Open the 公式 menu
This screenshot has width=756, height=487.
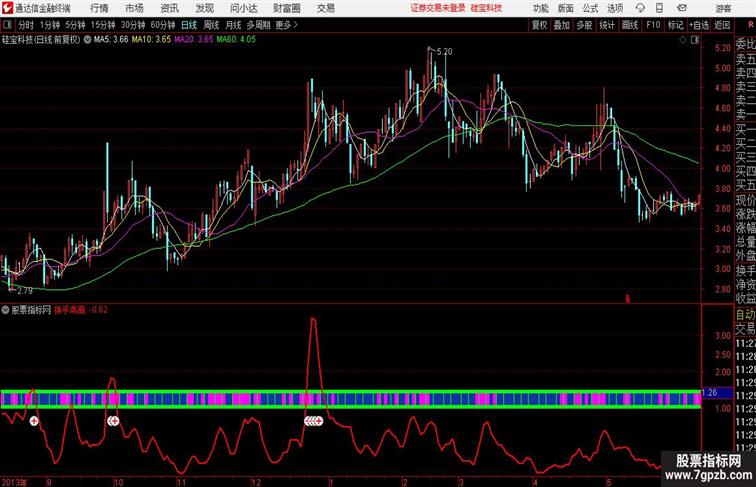(x=590, y=8)
